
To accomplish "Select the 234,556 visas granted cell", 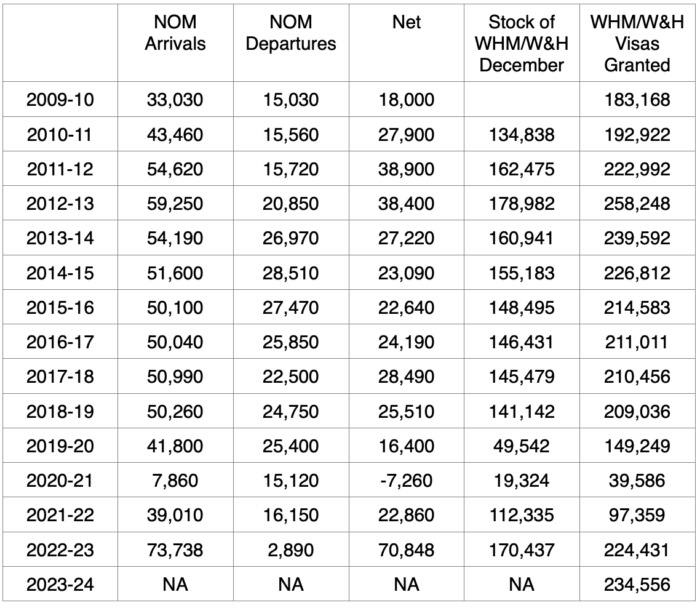I will tap(637, 585).
